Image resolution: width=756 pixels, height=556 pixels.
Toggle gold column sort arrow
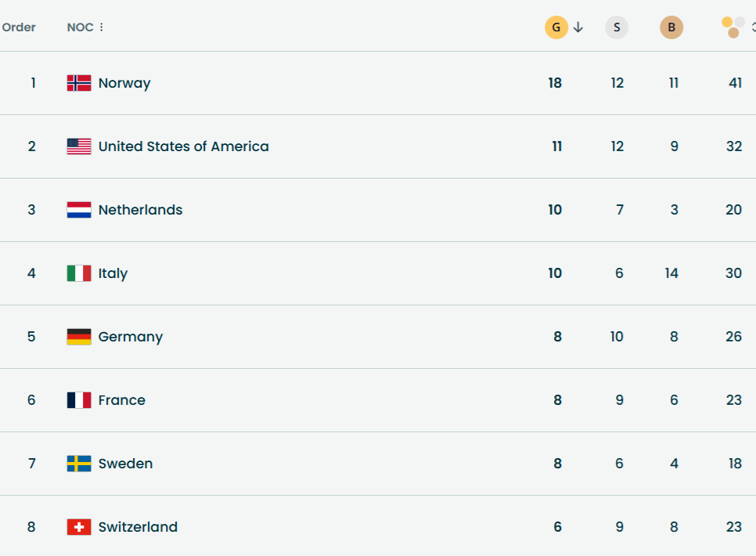pyautogui.click(x=578, y=27)
